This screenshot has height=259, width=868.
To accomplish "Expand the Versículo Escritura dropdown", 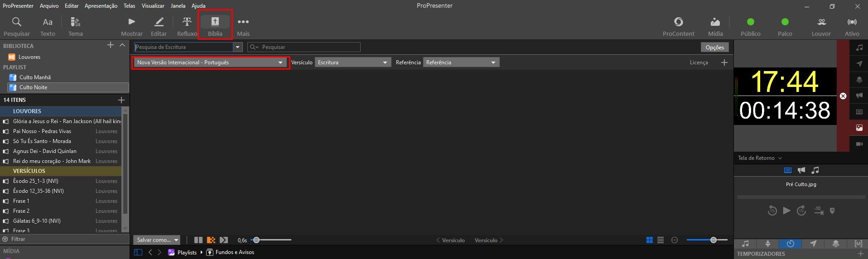I will pos(353,62).
